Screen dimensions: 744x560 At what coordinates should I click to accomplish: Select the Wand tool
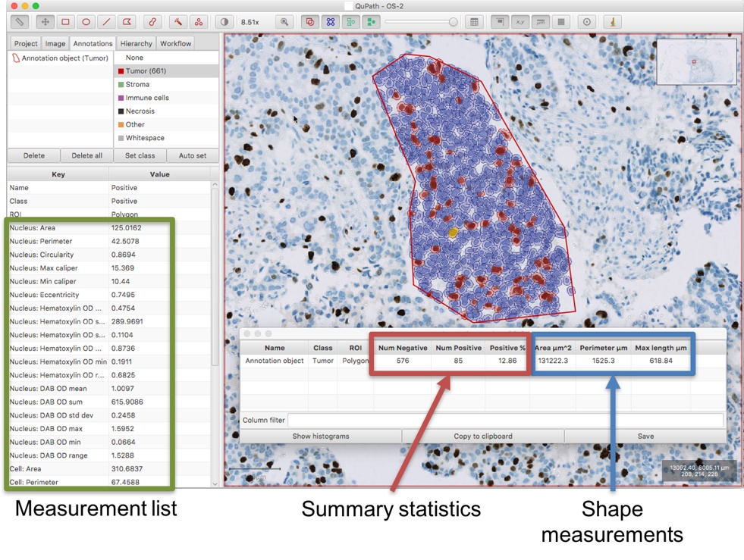178,22
